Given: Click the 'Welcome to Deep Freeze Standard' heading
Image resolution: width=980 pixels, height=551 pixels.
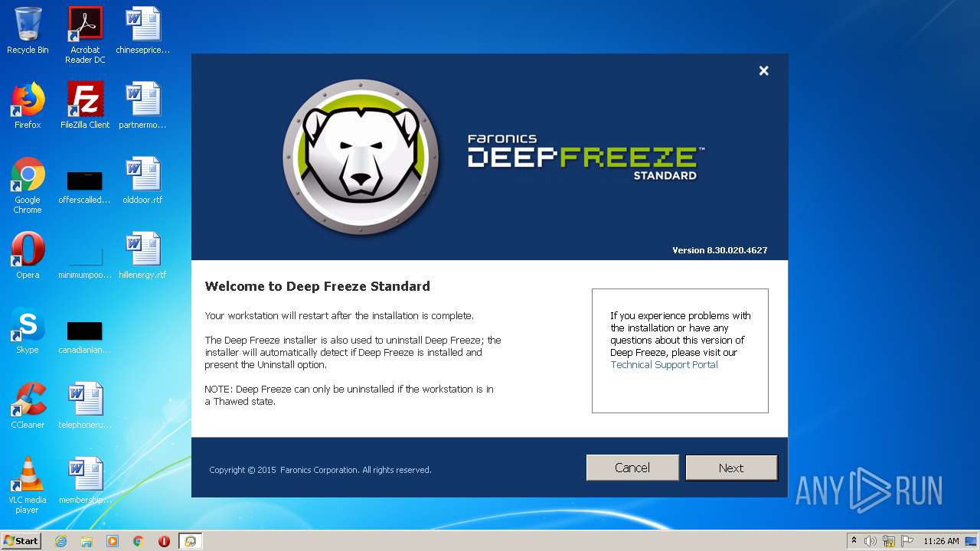Looking at the screenshot, I should tap(317, 286).
